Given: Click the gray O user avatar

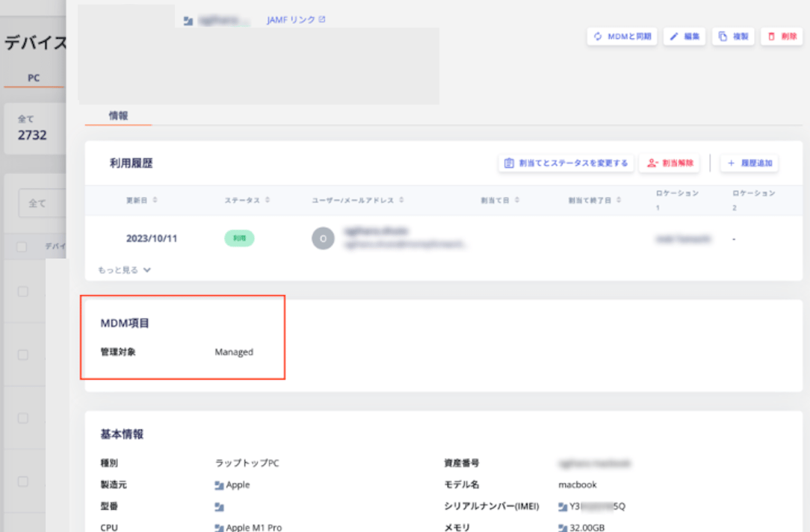Looking at the screenshot, I should 323,238.
